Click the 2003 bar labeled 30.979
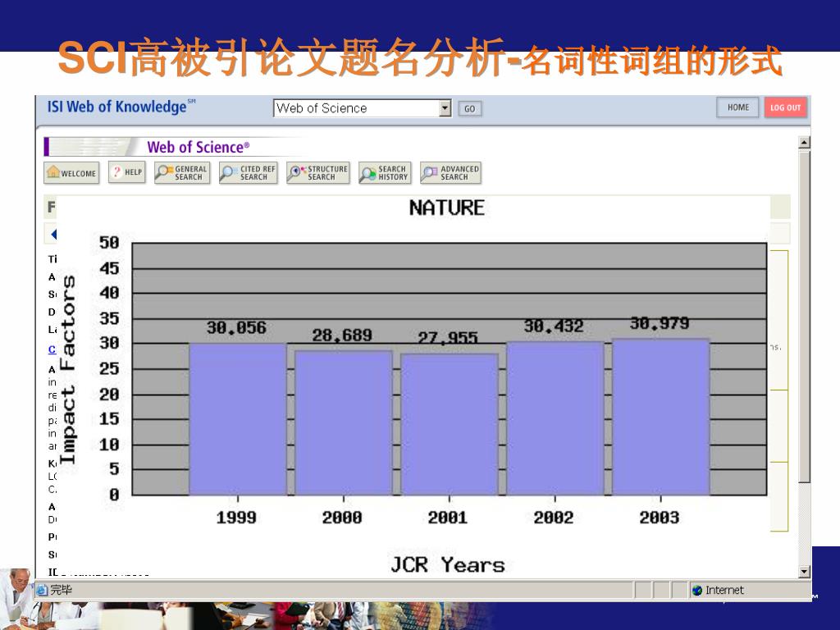 (660, 417)
